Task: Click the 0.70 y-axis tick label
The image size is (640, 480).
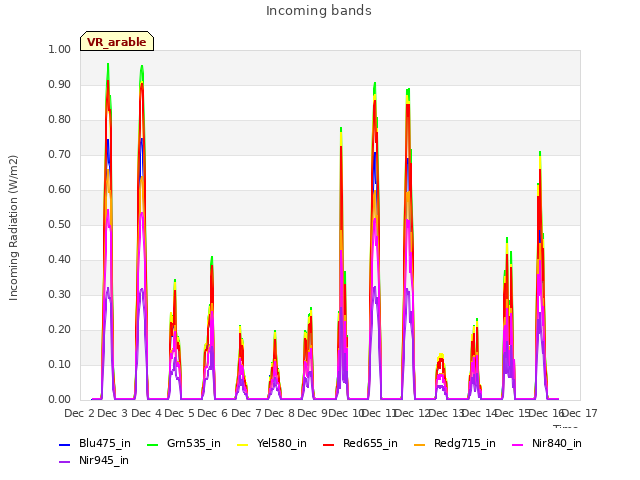Action: [60, 154]
